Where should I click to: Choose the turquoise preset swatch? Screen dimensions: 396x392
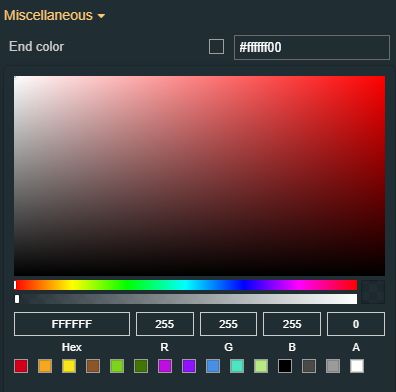pyautogui.click(x=237, y=366)
